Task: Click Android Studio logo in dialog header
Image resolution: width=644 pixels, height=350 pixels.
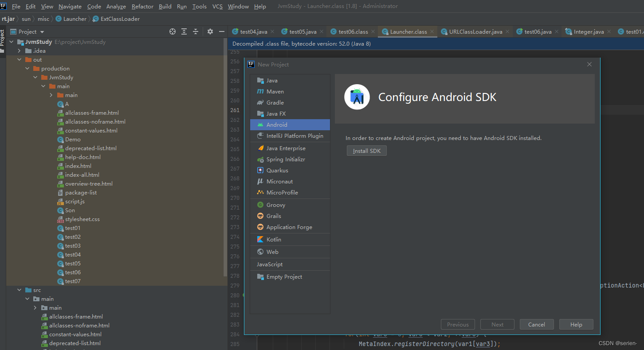Action: (357, 97)
